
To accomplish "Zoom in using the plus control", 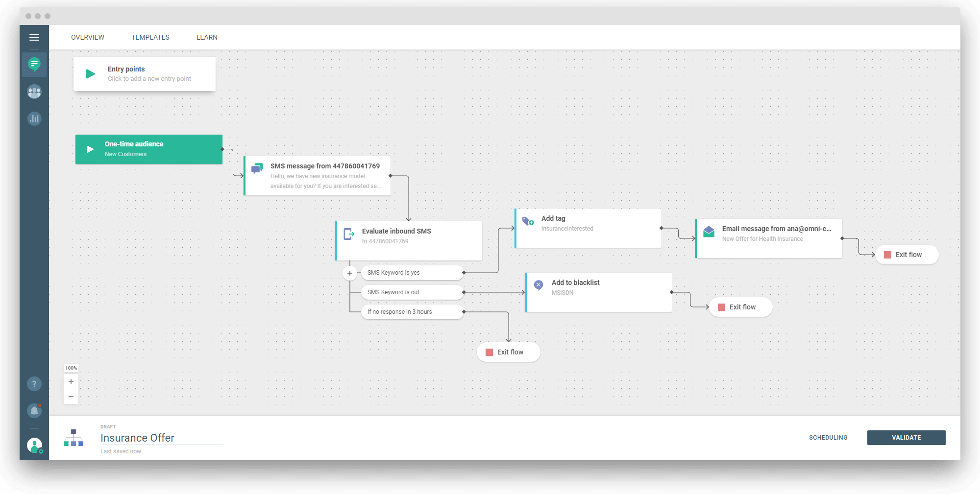I will (x=71, y=381).
